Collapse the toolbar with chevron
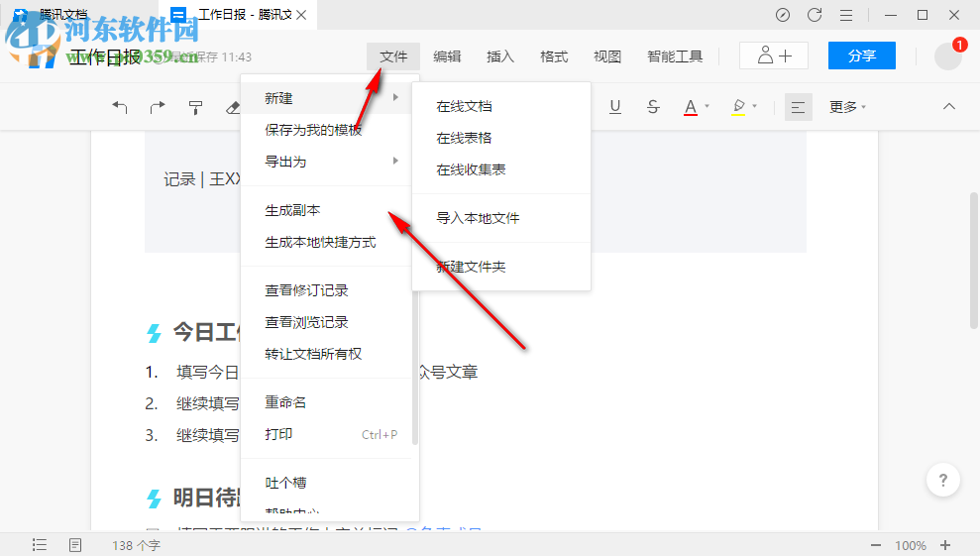Screen dimensions: 980x556 pyautogui.click(x=948, y=106)
